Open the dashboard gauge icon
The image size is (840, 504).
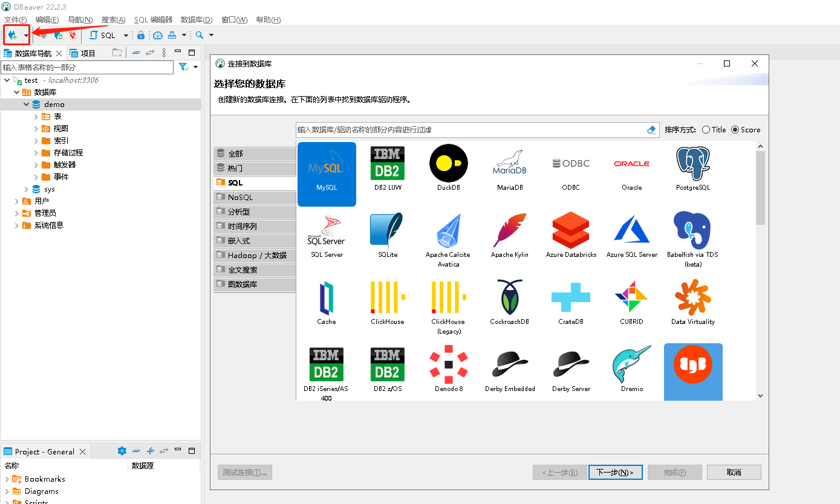[x=158, y=35]
